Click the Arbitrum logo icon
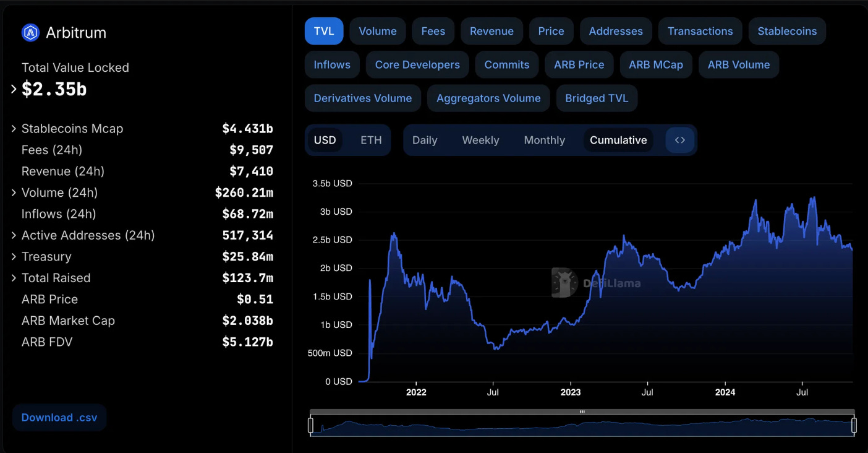 pos(30,32)
